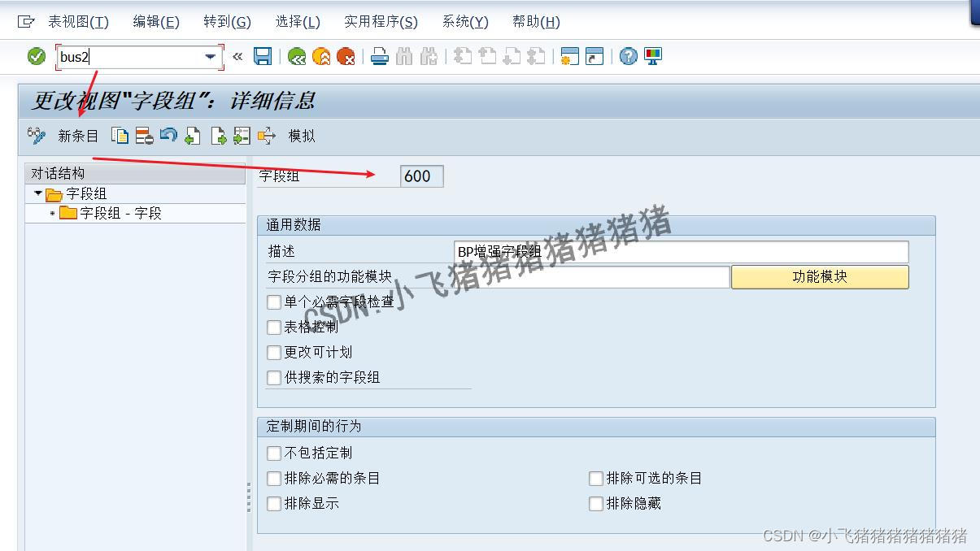Enable 单个必需字段检查 checkbox
Screen dimensions: 980x551
coord(274,302)
